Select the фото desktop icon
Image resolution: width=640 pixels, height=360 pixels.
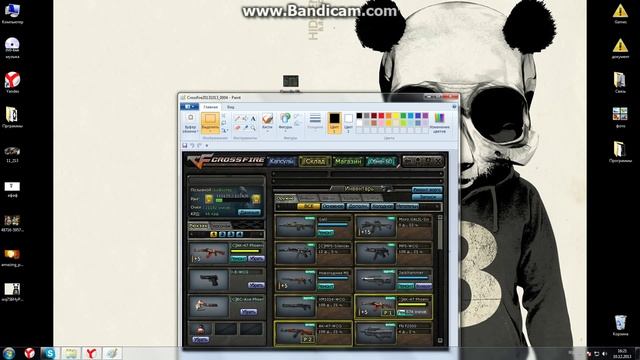coord(620,117)
